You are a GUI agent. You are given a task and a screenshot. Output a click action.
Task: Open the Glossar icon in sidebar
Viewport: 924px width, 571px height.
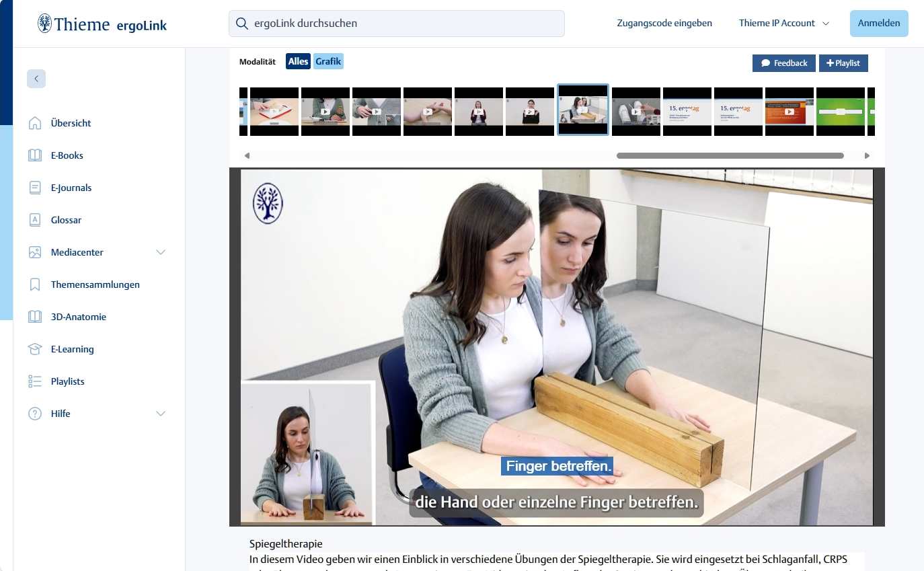tap(35, 220)
